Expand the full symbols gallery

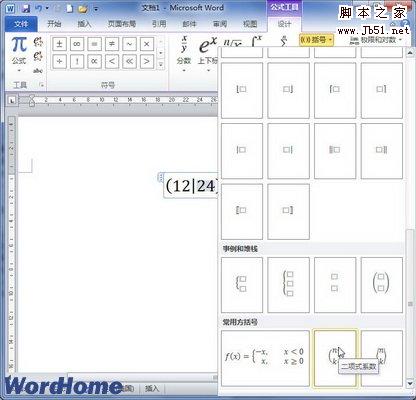point(161,64)
